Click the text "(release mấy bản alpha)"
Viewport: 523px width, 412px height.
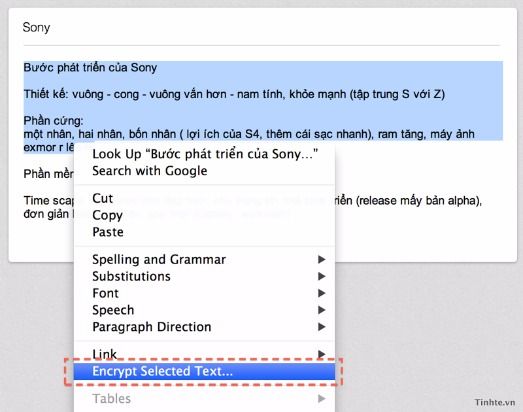tap(419, 201)
